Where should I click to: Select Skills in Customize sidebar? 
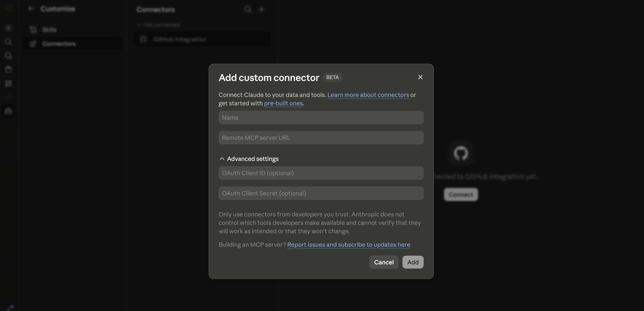coord(73,30)
